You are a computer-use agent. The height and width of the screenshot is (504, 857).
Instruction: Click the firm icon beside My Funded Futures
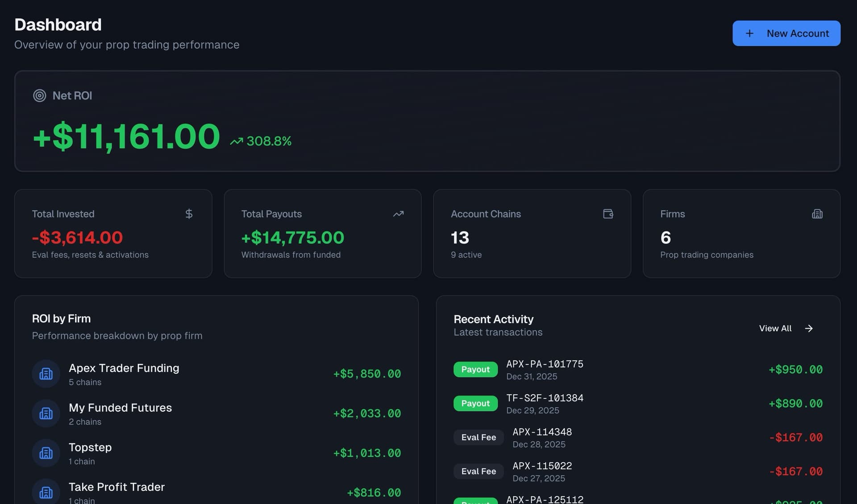[46, 413]
